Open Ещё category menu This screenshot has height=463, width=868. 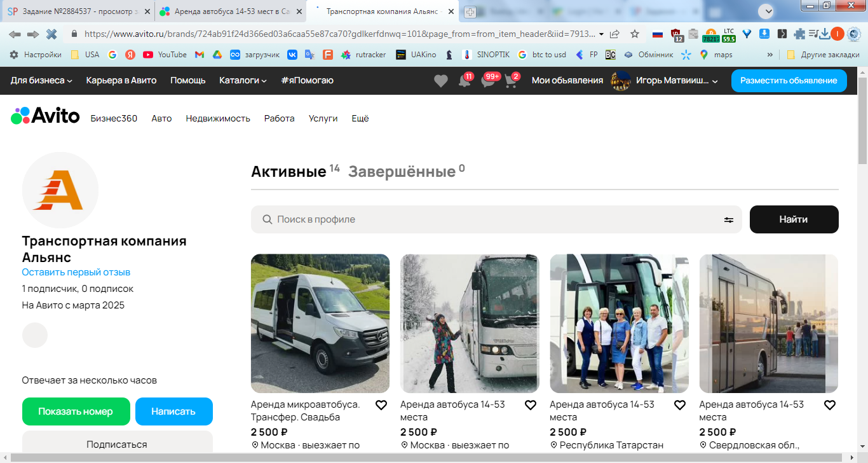click(360, 118)
